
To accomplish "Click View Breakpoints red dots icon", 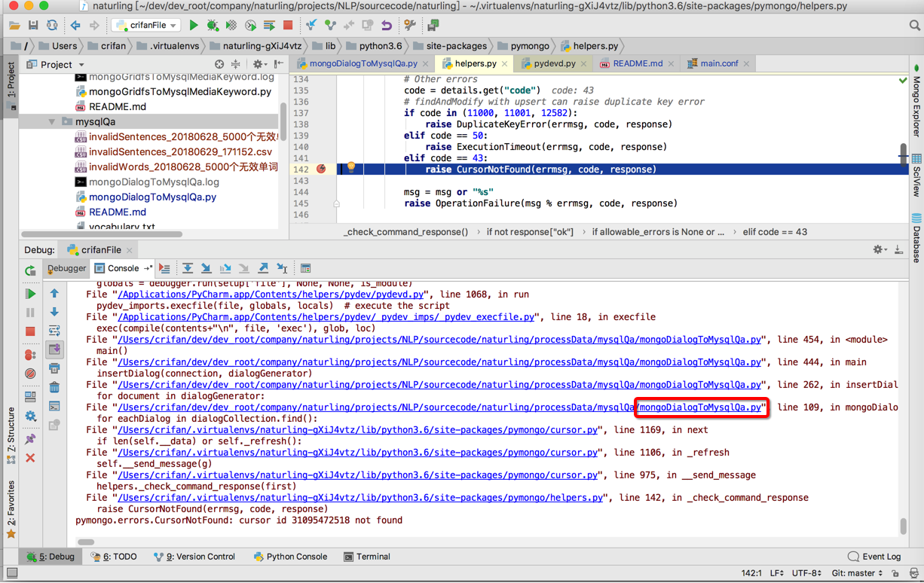I will (x=30, y=354).
